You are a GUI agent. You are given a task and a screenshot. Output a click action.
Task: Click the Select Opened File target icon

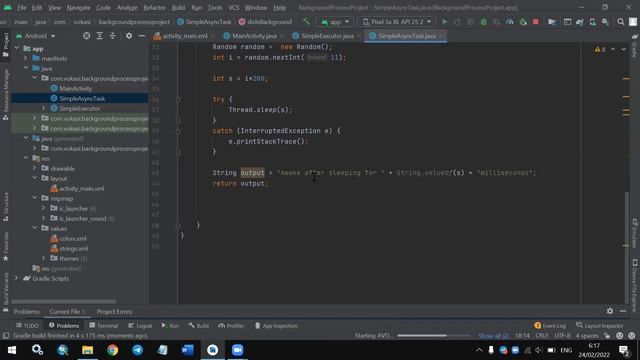pyautogui.click(x=87, y=36)
